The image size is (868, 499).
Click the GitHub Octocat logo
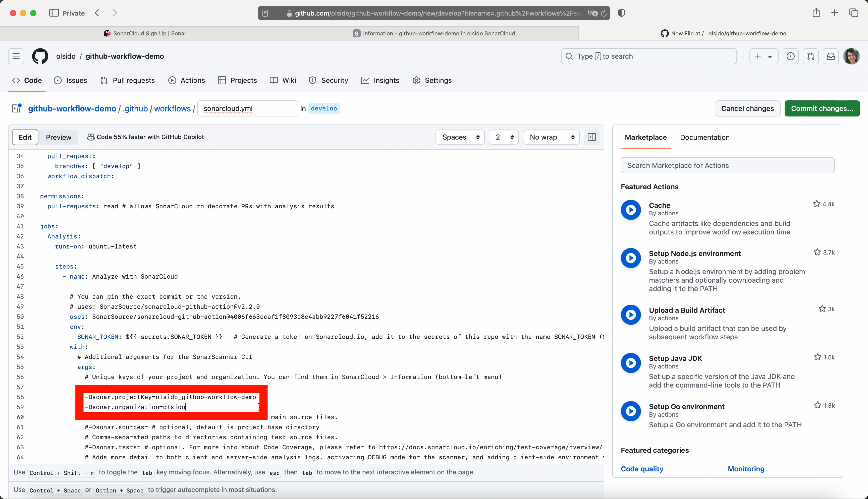click(x=40, y=56)
